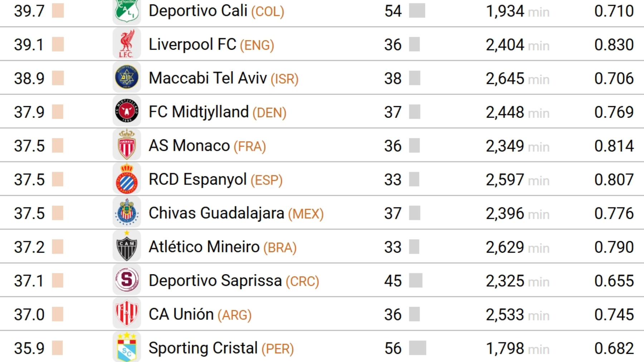The image size is (644, 362).
Task: Click the 0.655 value in Saprissa row
Action: tap(614, 281)
